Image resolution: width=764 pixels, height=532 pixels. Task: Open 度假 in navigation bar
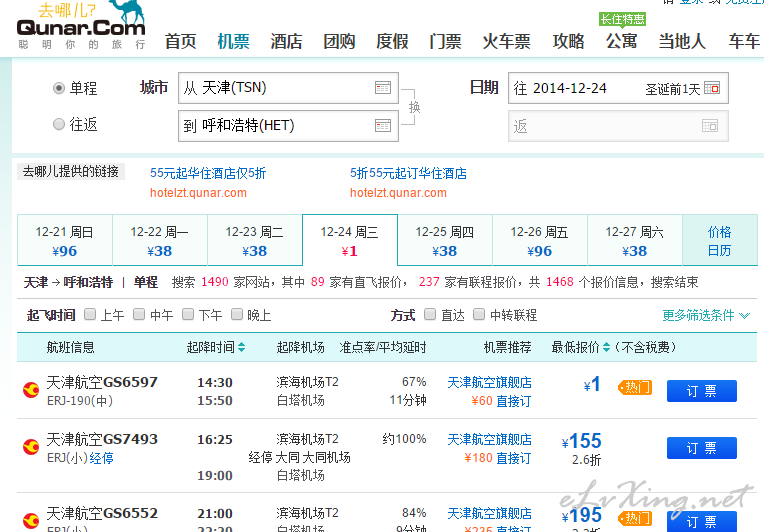pos(392,41)
